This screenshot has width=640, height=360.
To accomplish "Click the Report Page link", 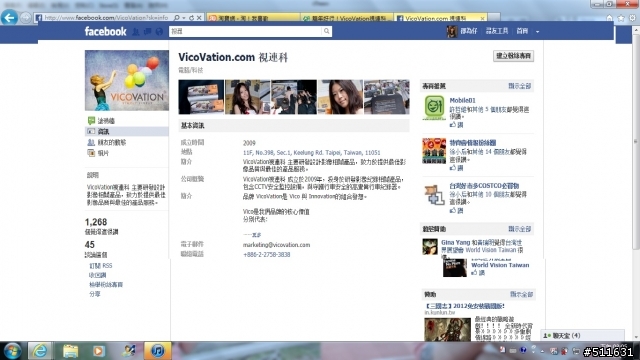I will (x=106, y=284).
